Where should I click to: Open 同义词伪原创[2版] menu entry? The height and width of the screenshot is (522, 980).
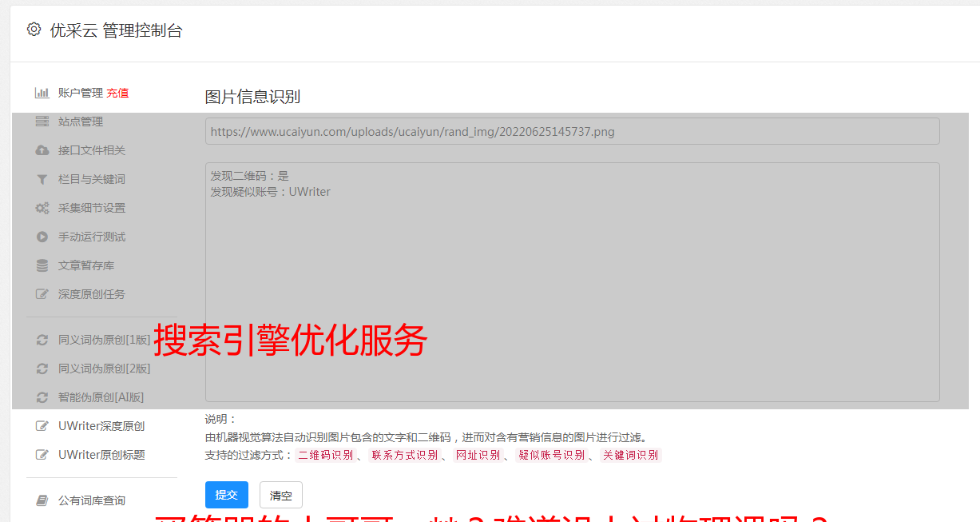coord(104,369)
